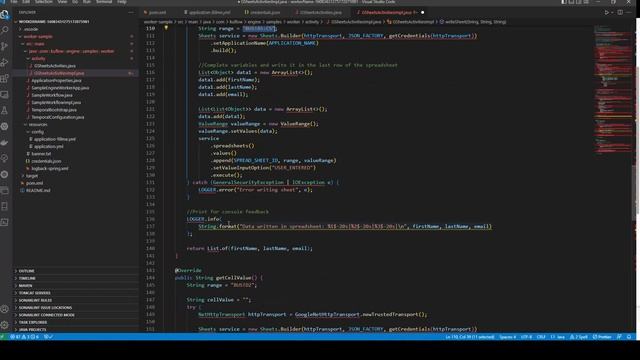
Task: Open the Explorer more actions ellipsis
Action: (131, 13)
